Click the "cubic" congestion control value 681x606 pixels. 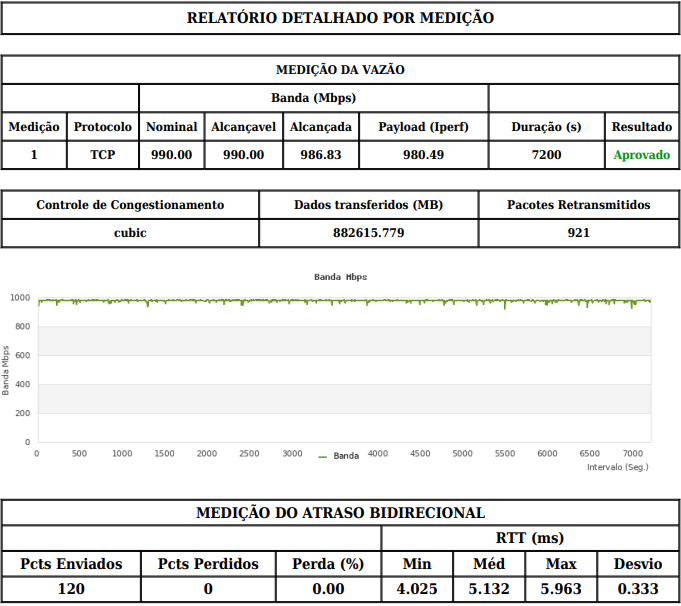tap(130, 233)
